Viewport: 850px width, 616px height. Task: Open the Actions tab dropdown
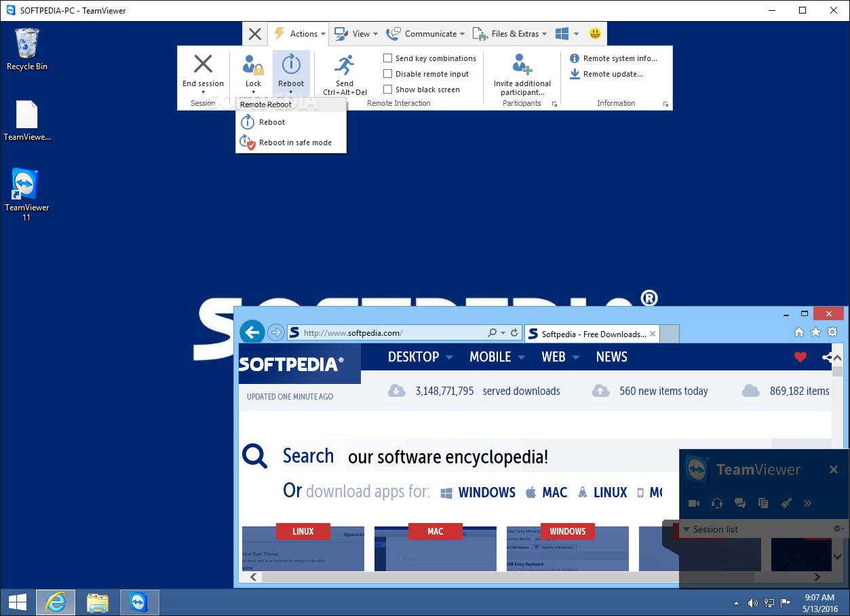tap(299, 33)
